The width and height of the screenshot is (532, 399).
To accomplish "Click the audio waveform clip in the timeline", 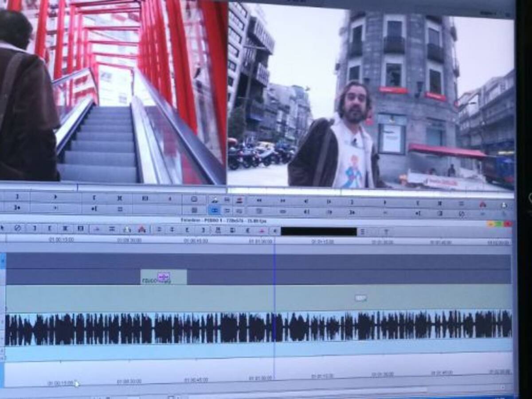I will (258, 329).
